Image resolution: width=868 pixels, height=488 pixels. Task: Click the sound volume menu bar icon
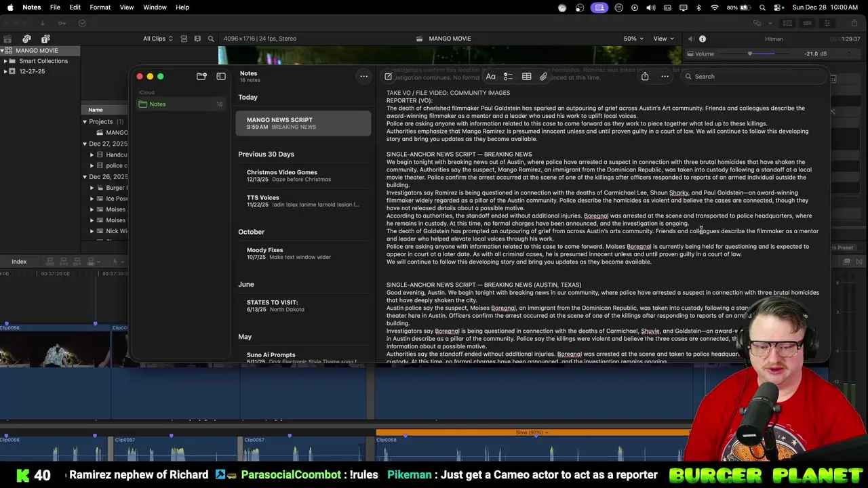(651, 7)
